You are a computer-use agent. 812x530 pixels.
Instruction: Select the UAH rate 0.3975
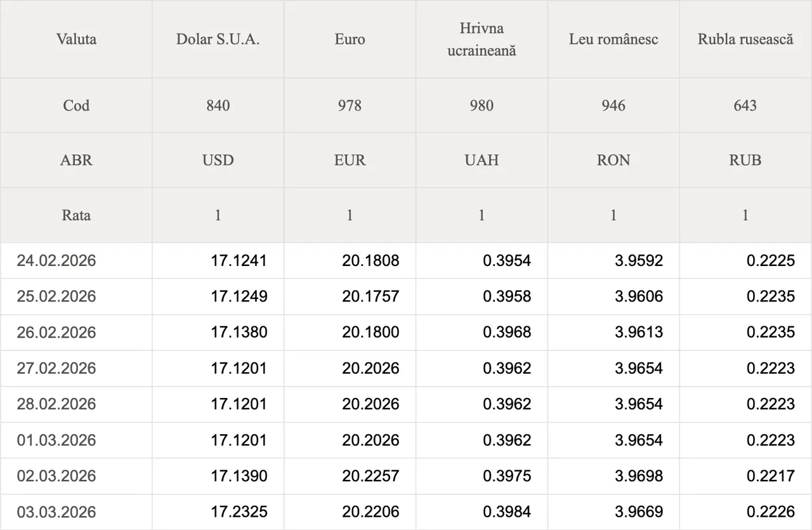(x=507, y=476)
